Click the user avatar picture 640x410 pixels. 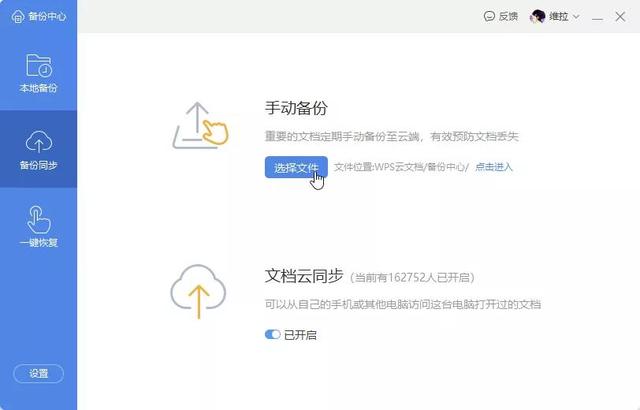[x=537, y=17]
